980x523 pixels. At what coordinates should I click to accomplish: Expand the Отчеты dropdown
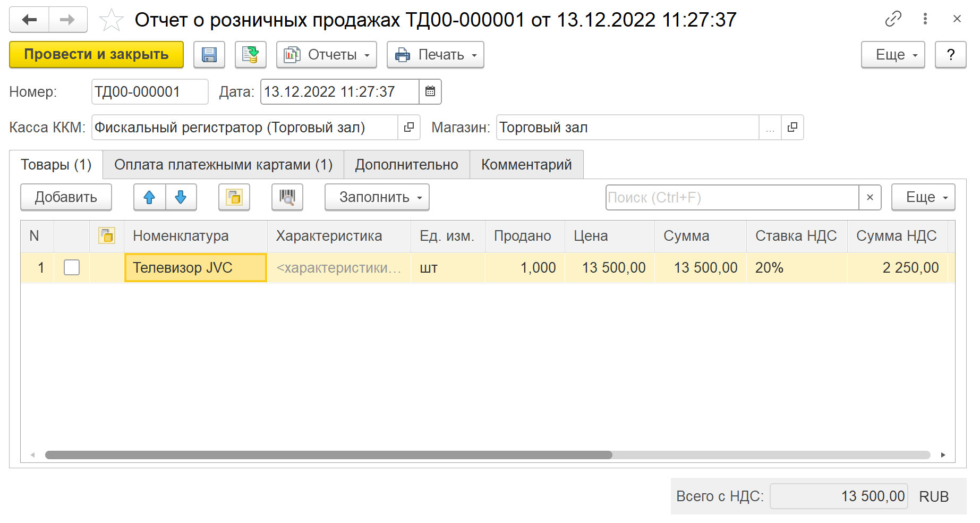(326, 55)
